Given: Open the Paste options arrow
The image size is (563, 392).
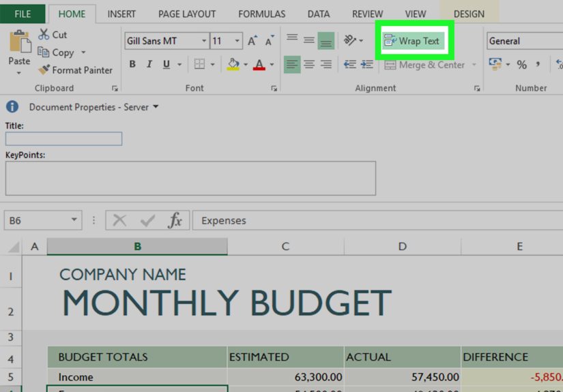Looking at the screenshot, I should [x=19, y=73].
